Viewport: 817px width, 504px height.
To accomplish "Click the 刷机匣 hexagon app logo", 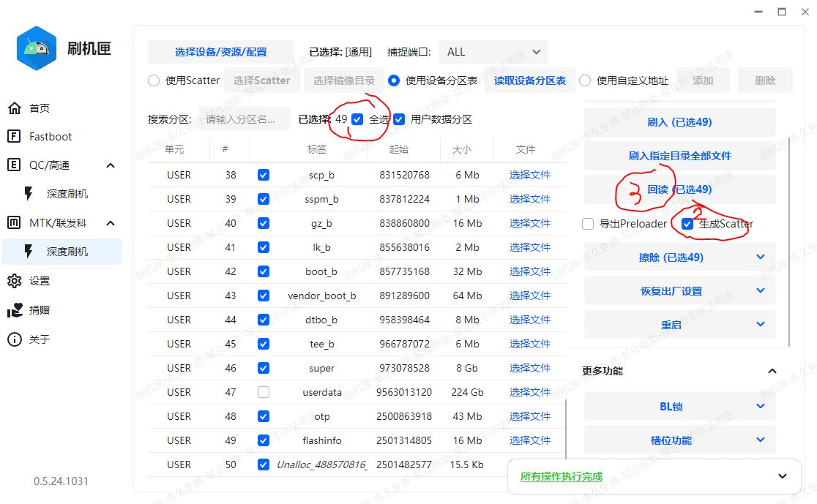I will [x=37, y=48].
